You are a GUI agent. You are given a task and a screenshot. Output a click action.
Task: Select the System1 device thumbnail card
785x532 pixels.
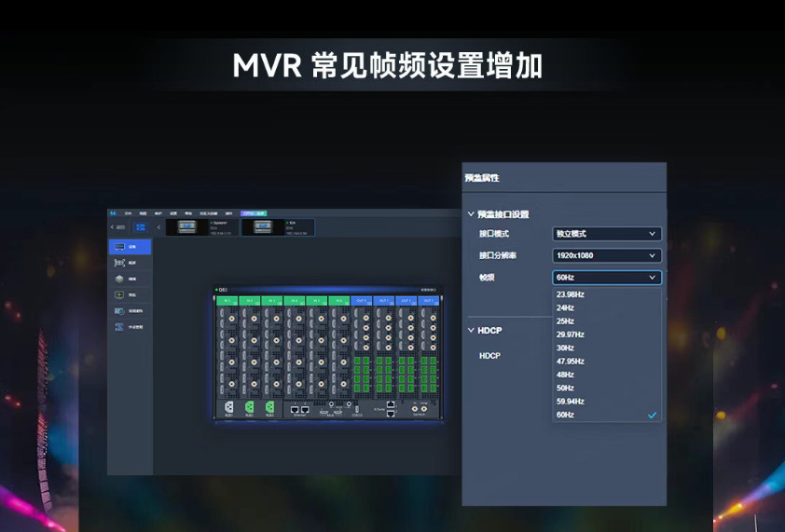pyautogui.click(x=201, y=227)
